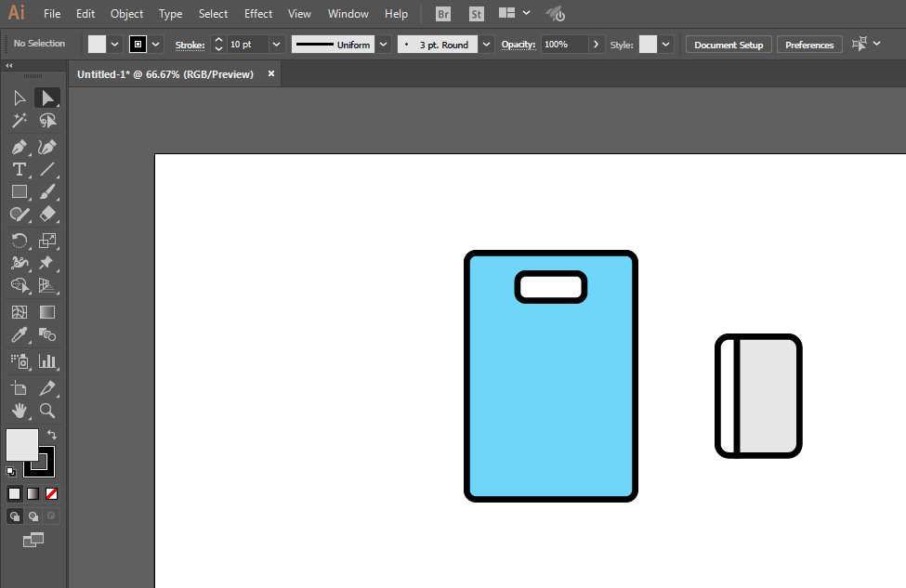Open the Effect menu
The height and width of the screenshot is (588, 906).
(x=258, y=14)
